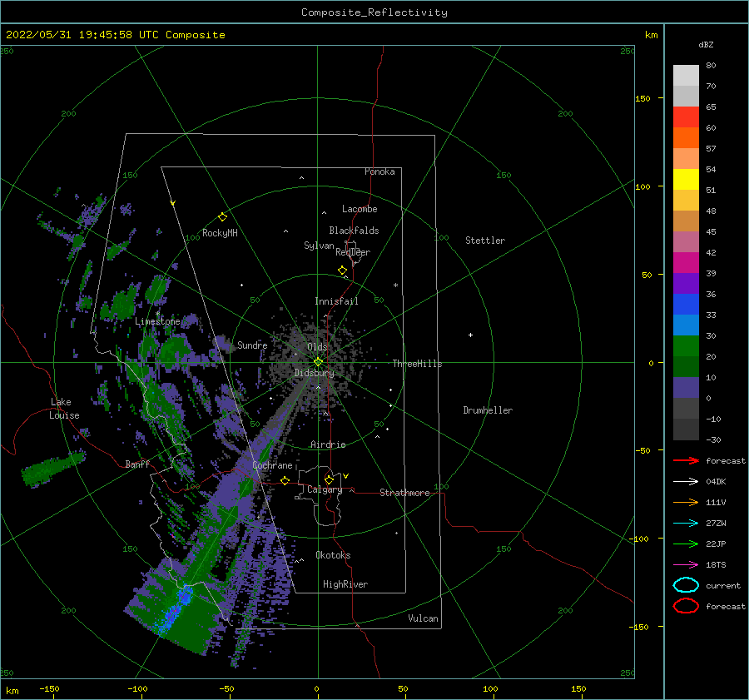Click the magenta 39–42 dBZ color swatch

[x=686, y=263]
